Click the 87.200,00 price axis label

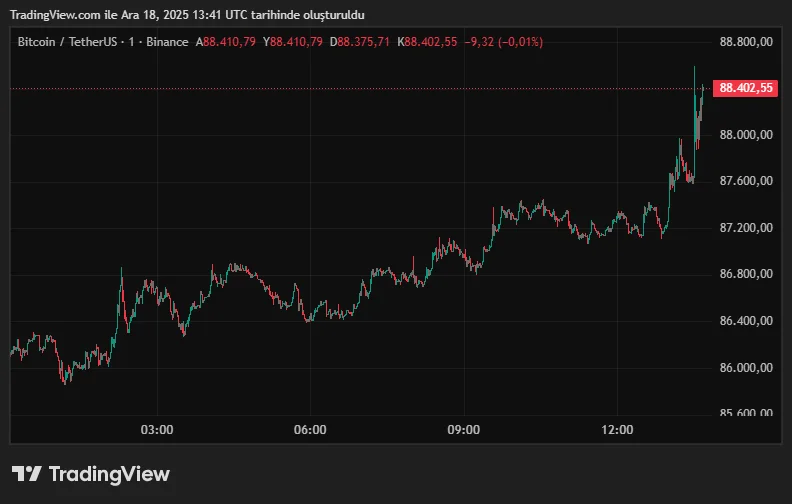[746, 228]
